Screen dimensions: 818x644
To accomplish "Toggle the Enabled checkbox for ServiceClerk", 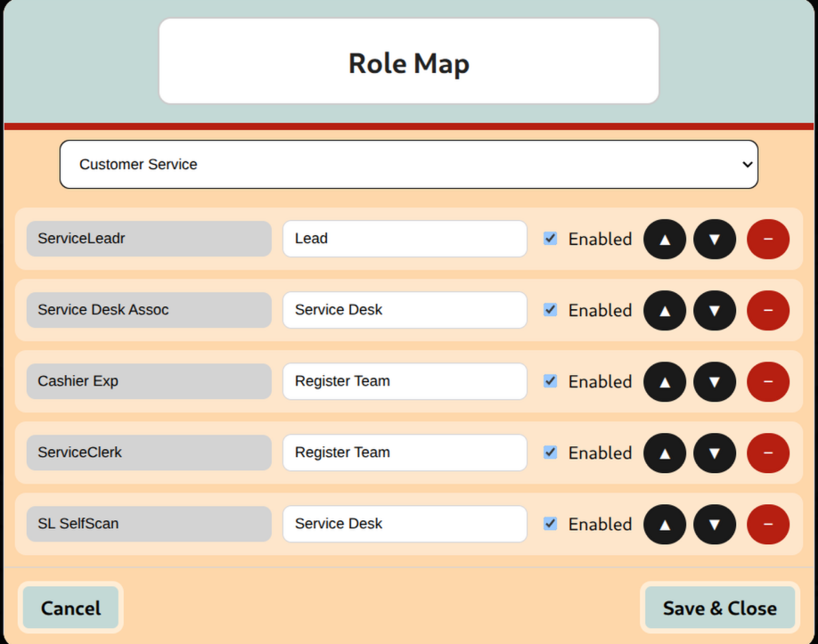I will pyautogui.click(x=550, y=452).
